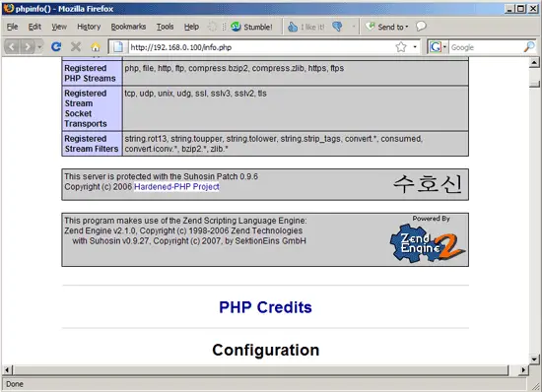The image size is (542, 392).
Task: Open the File menu
Action: (12, 27)
